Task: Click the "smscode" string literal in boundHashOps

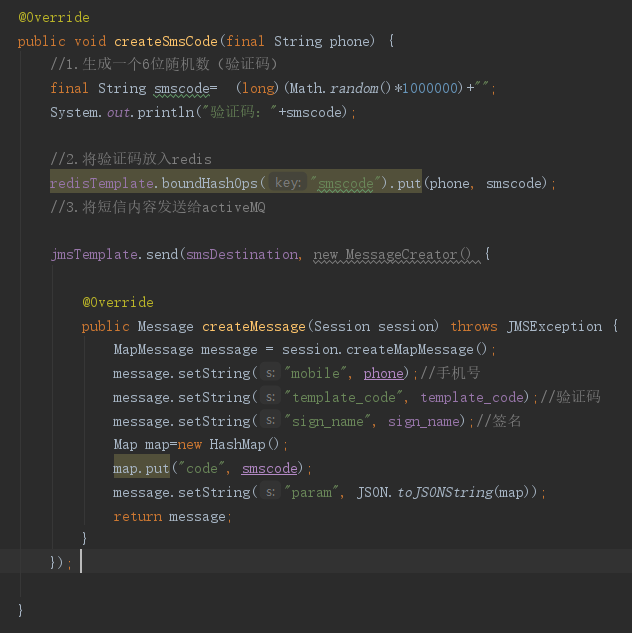Action: click(345, 183)
